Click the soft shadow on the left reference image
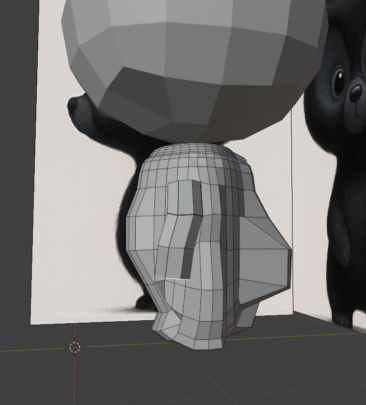Screen dimensions: 366x405 click(x=113, y=310)
